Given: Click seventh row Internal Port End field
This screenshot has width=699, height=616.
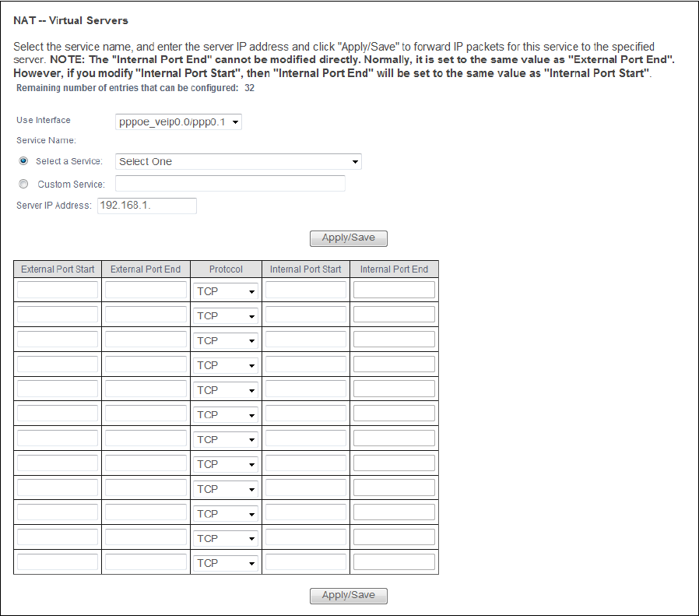Looking at the screenshot, I should 394,438.
